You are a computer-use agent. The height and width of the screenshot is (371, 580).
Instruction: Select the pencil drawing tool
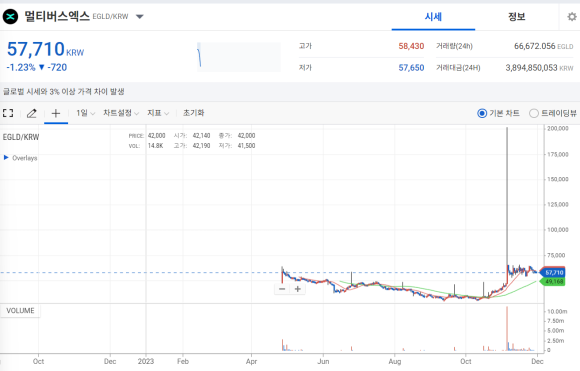pos(32,113)
